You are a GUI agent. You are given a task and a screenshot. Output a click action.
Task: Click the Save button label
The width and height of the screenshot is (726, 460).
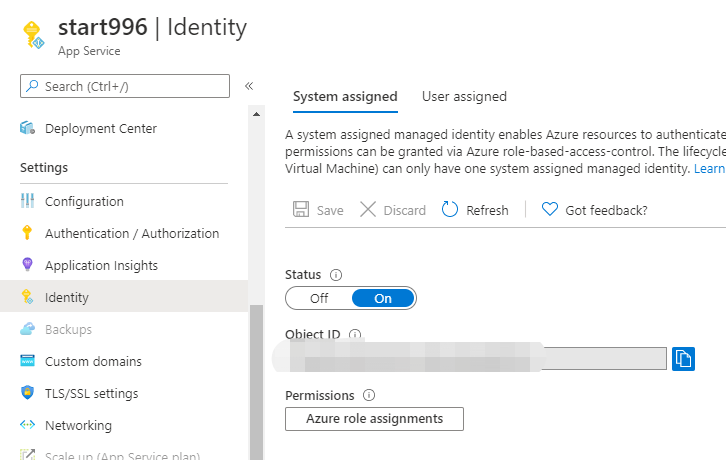point(330,210)
